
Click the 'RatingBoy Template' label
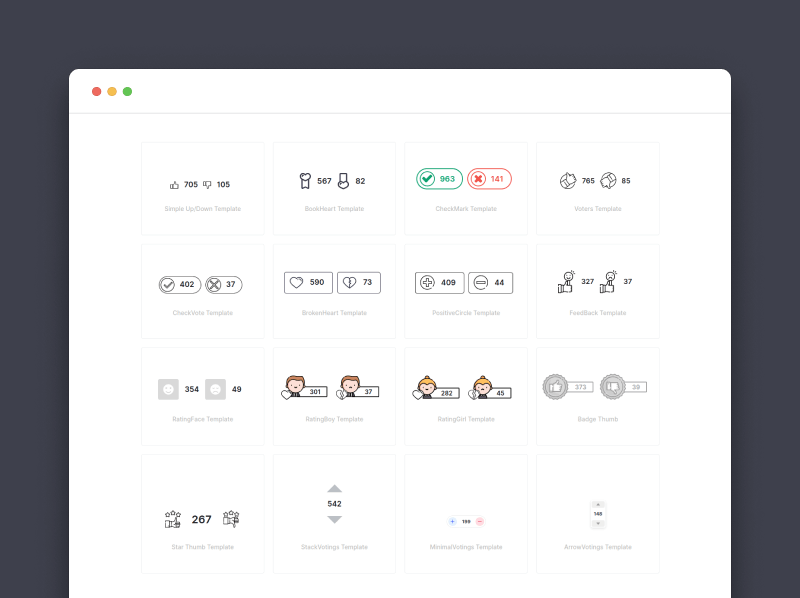click(334, 419)
